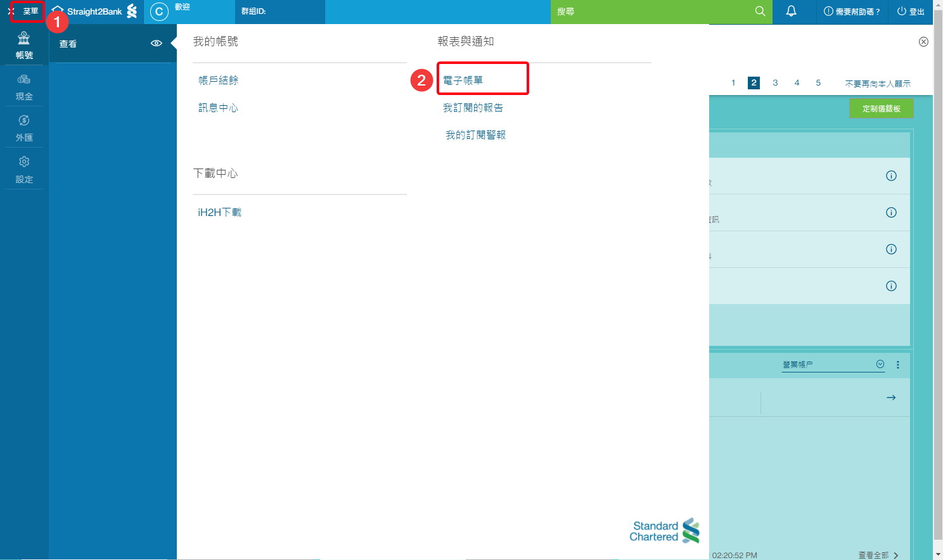Click the notification bell icon

[791, 11]
